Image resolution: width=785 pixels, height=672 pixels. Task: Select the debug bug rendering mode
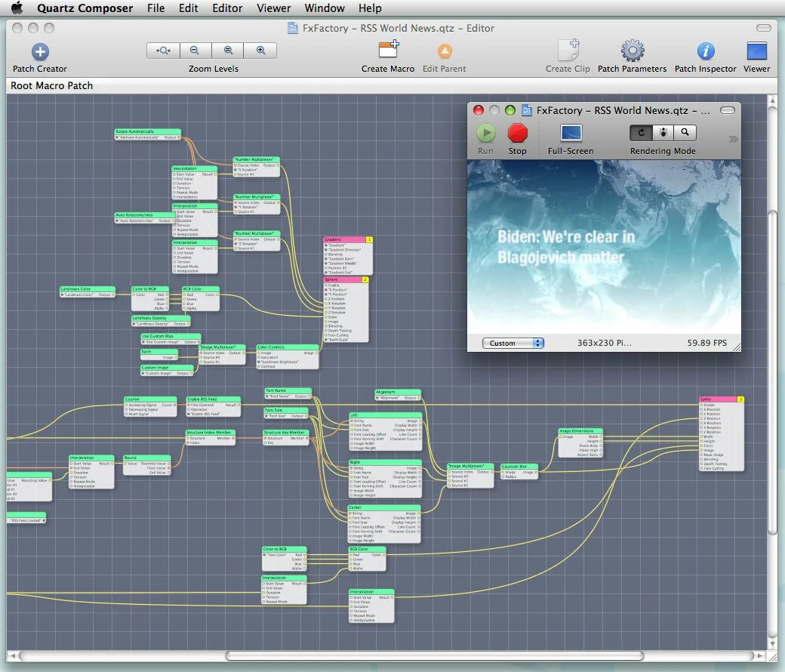(x=663, y=133)
